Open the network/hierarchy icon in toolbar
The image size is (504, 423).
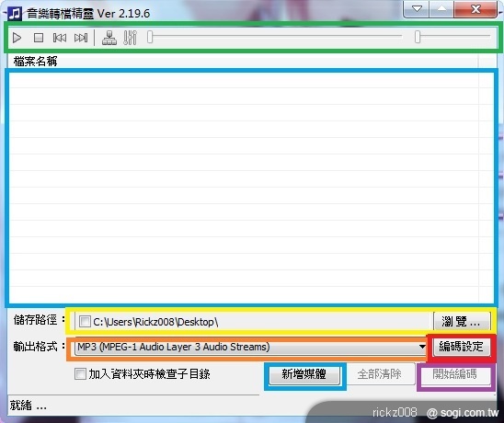click(x=109, y=38)
